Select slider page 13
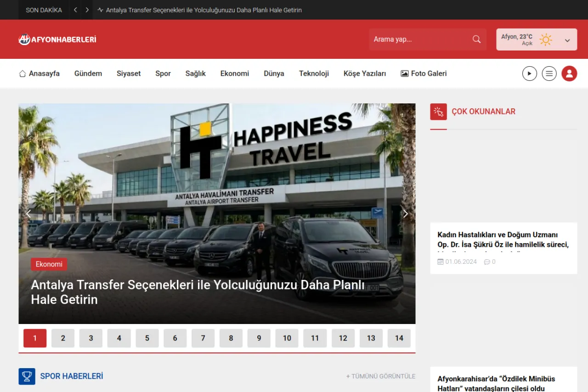Screen dimensions: 588x392 [371, 338]
